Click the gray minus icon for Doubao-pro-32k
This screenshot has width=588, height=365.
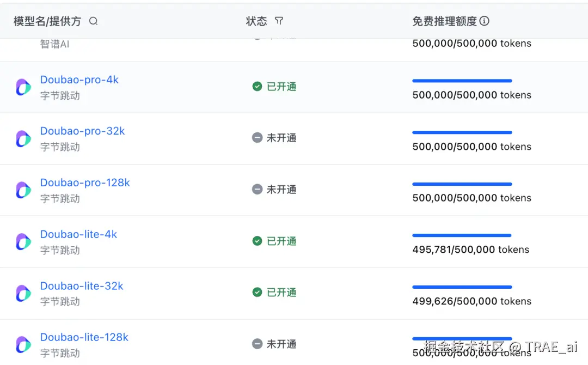click(x=257, y=137)
